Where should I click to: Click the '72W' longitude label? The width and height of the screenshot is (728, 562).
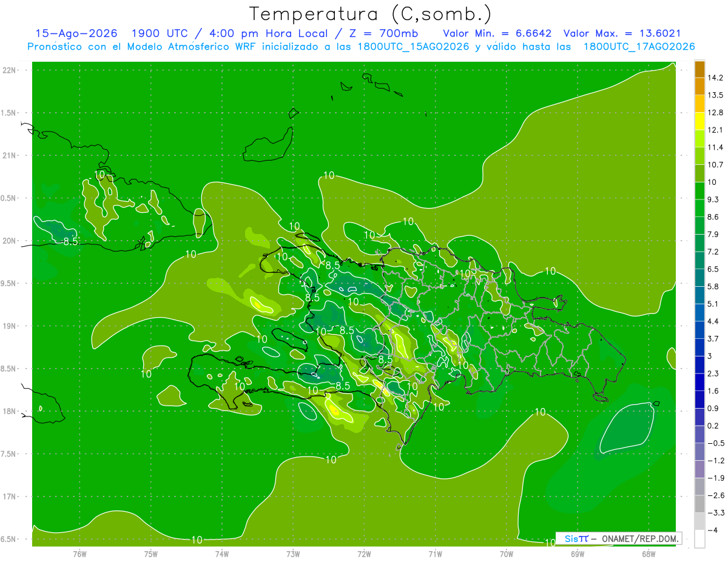point(364,554)
